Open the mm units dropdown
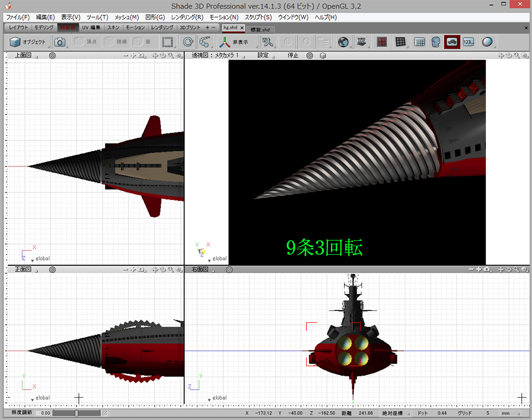The width and height of the screenshot is (532, 420). (x=510, y=413)
